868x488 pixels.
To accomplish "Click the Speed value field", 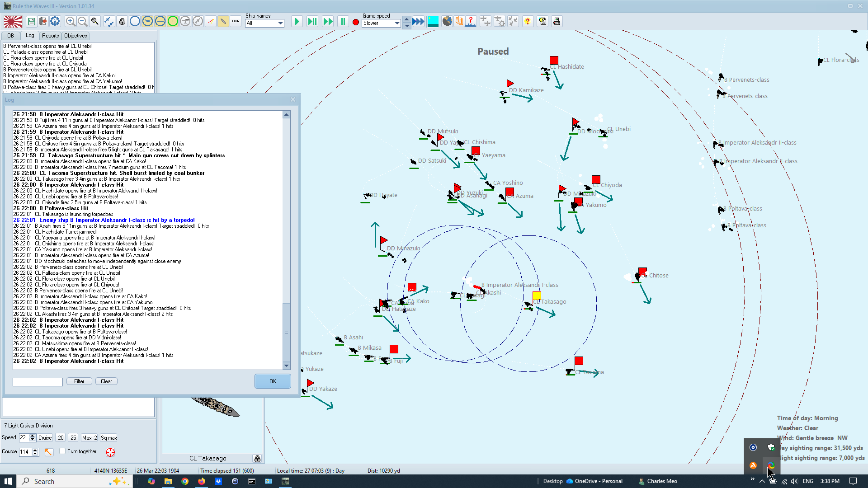I will click(x=24, y=437).
